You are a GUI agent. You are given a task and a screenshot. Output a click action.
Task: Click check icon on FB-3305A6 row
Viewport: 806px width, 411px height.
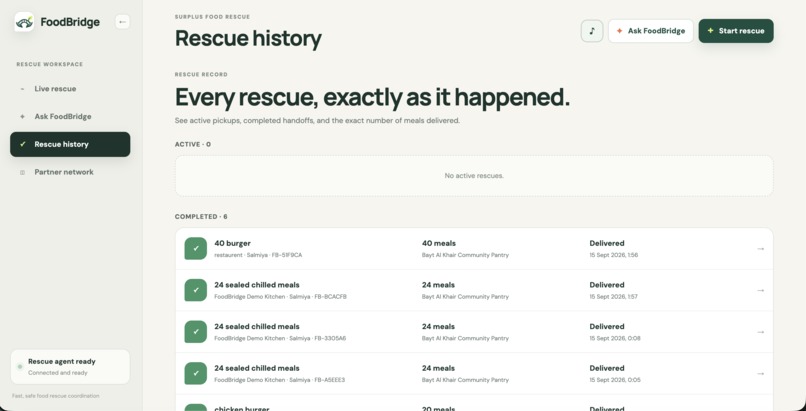click(196, 332)
